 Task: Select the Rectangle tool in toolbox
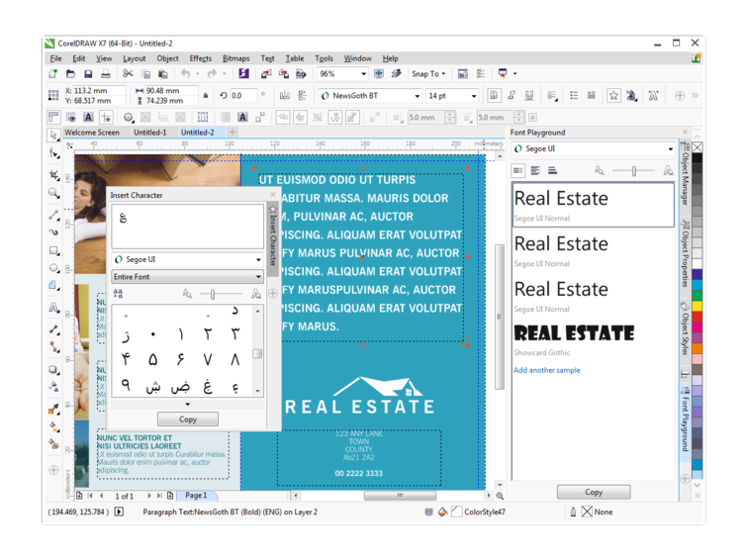pyautogui.click(x=53, y=250)
